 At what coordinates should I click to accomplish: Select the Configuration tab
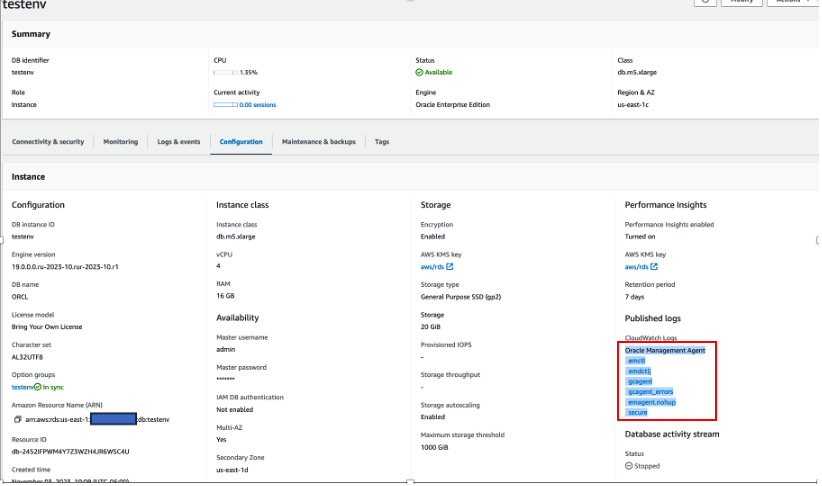click(241, 142)
